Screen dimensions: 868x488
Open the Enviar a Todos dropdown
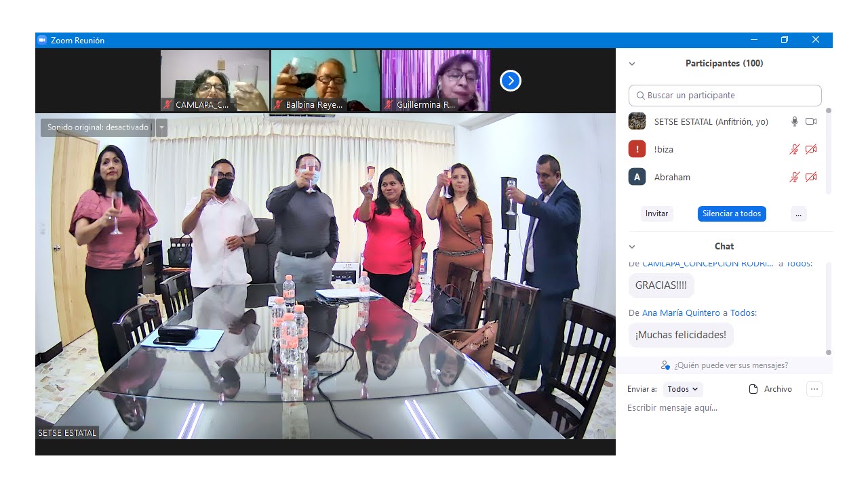682,389
